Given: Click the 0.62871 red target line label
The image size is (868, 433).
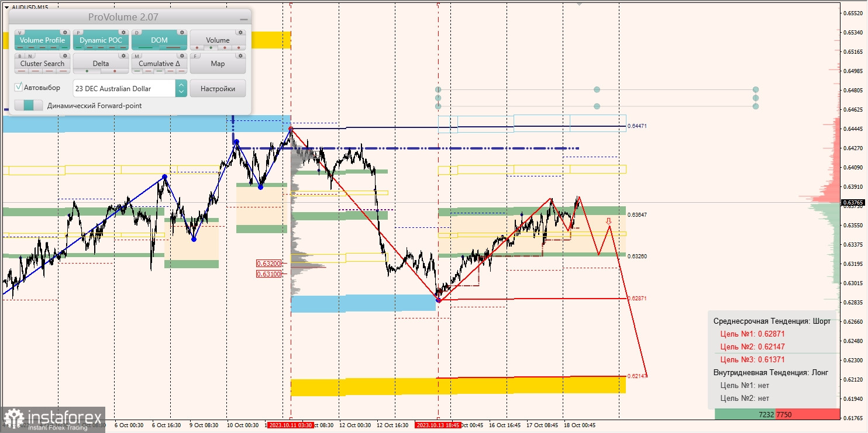Looking at the screenshot, I should tap(637, 298).
